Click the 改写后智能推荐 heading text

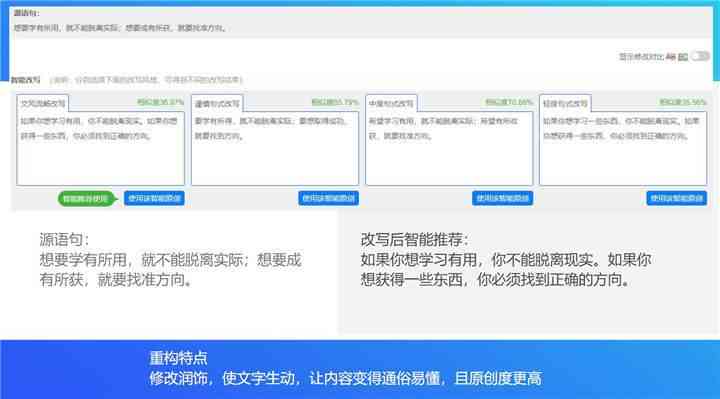[415, 239]
